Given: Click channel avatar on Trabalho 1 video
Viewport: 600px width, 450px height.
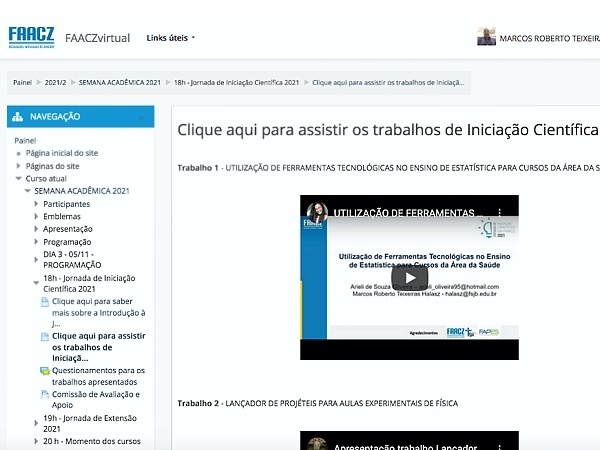Looking at the screenshot, I should 317,213.
